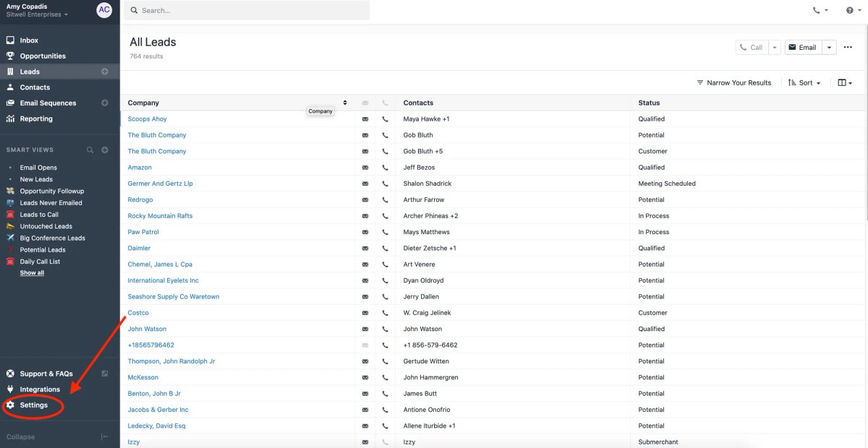
Task: Click the phone icon in Costco row
Action: pos(385,313)
